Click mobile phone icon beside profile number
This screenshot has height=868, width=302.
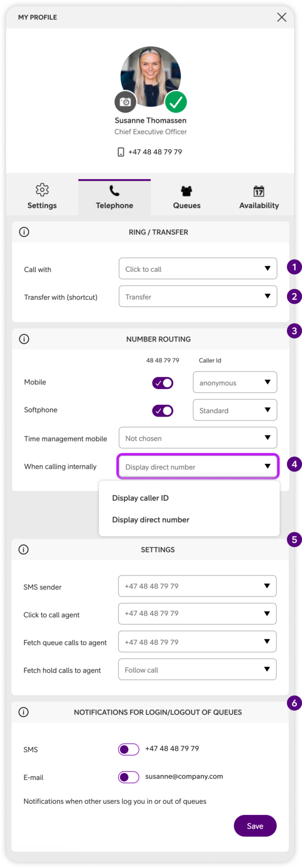(121, 152)
